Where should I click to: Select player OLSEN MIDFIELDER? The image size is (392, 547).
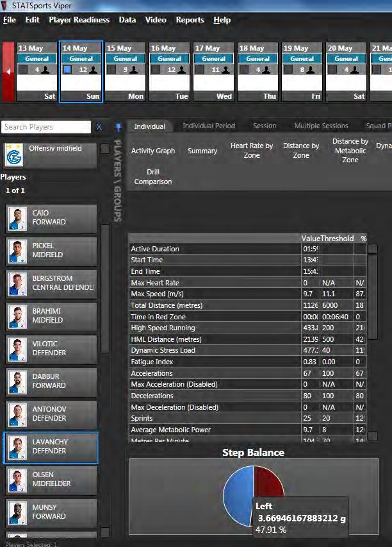pyautogui.click(x=51, y=480)
